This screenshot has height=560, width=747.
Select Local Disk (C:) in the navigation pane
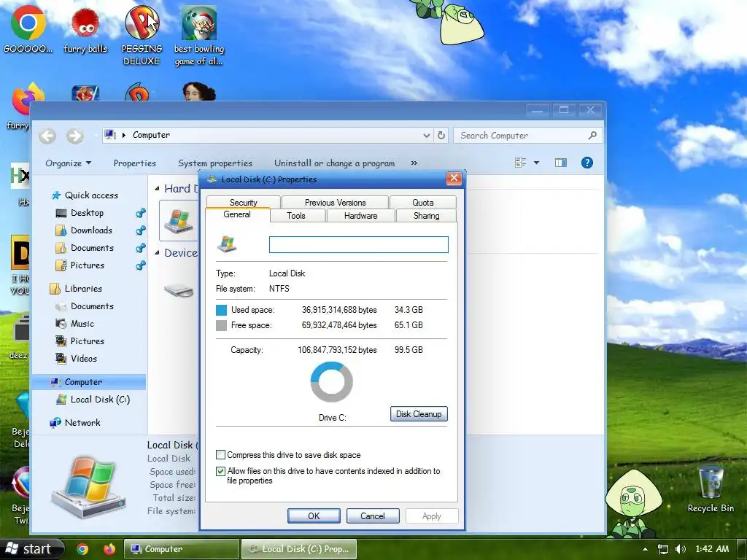[100, 400]
